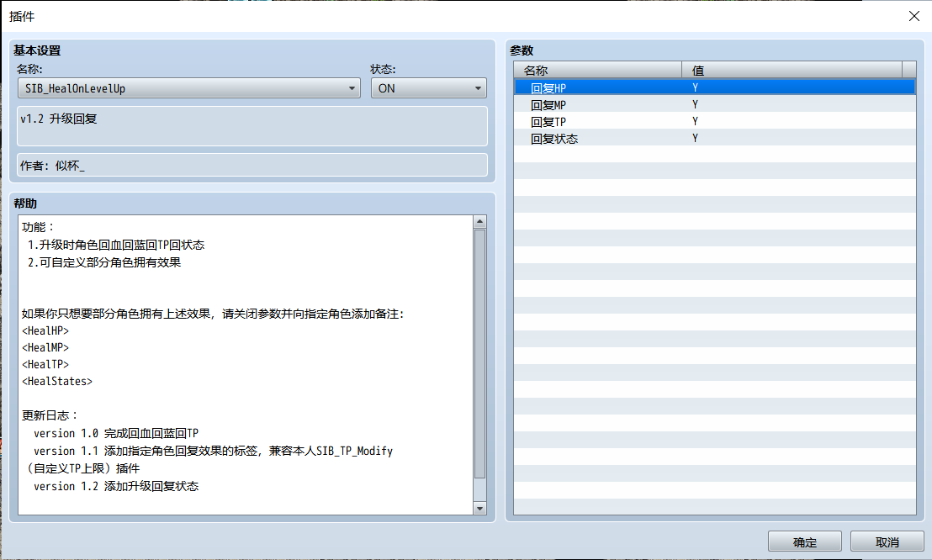Select the 回复TP parameter row

(714, 121)
